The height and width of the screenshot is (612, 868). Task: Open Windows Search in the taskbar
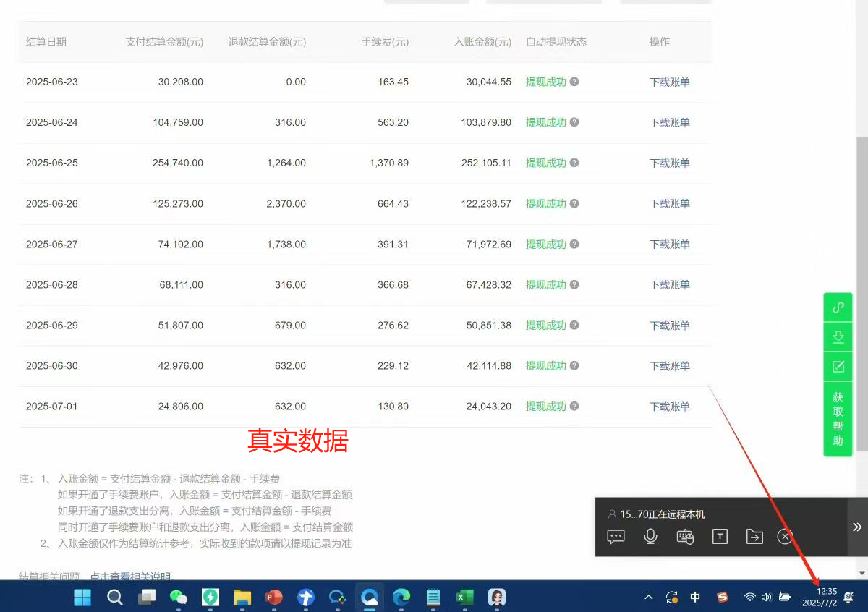(x=115, y=598)
